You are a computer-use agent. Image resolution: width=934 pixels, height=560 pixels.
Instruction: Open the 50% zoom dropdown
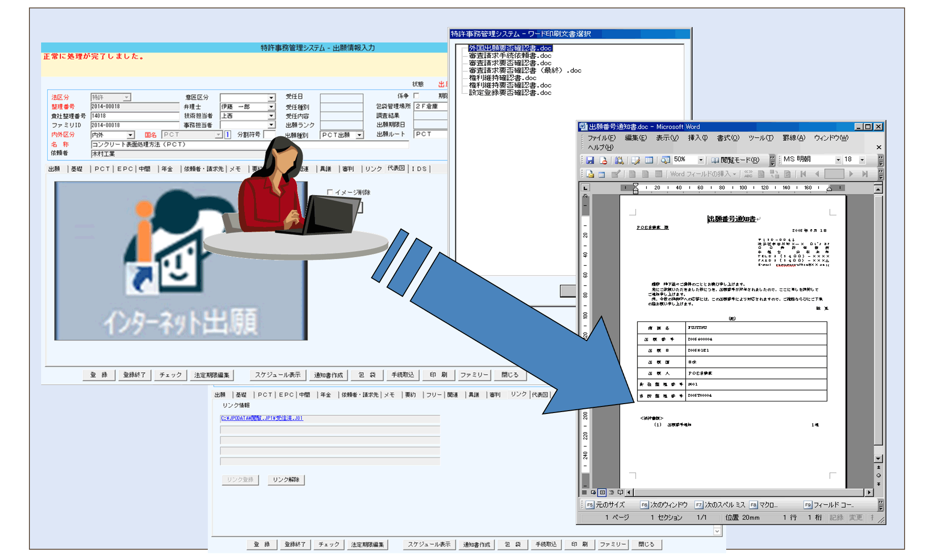pyautogui.click(x=700, y=160)
